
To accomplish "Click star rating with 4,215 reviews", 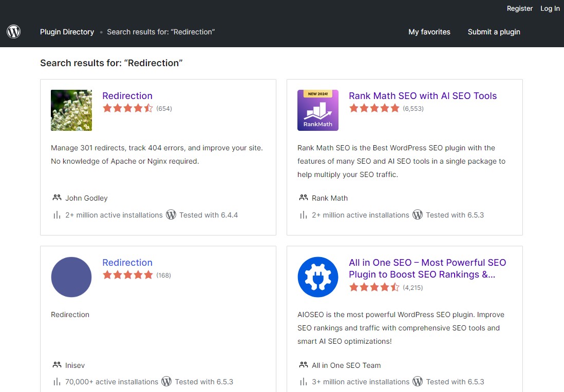I will pos(374,287).
